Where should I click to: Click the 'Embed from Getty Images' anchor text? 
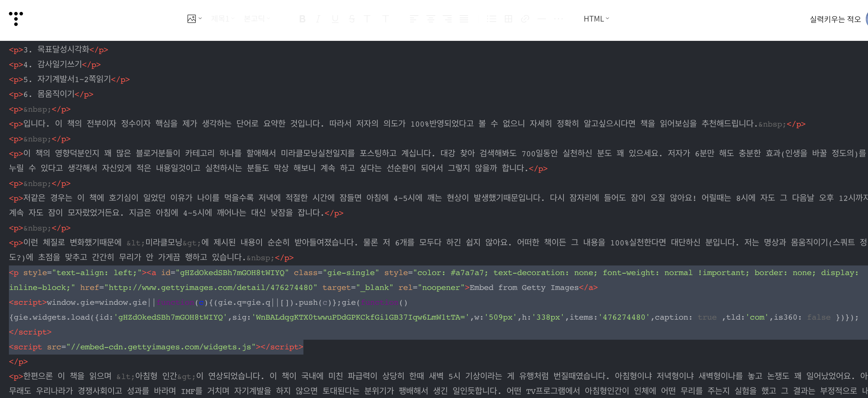524,287
